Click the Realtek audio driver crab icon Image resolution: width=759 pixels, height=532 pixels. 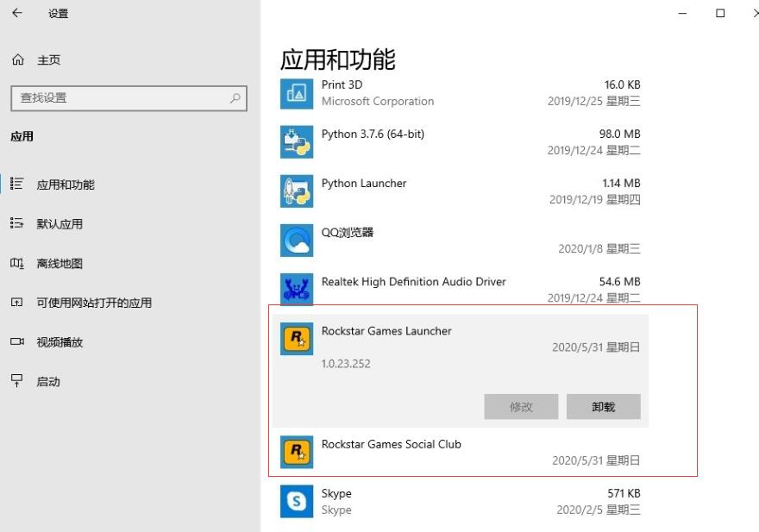point(297,290)
